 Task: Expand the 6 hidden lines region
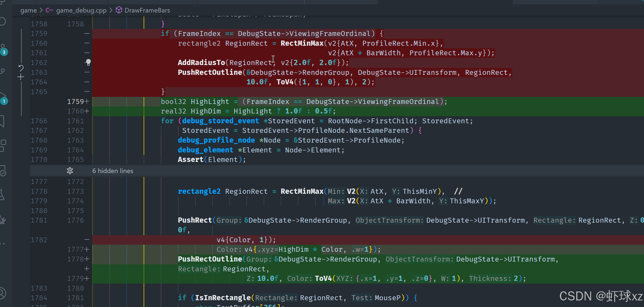click(113, 171)
